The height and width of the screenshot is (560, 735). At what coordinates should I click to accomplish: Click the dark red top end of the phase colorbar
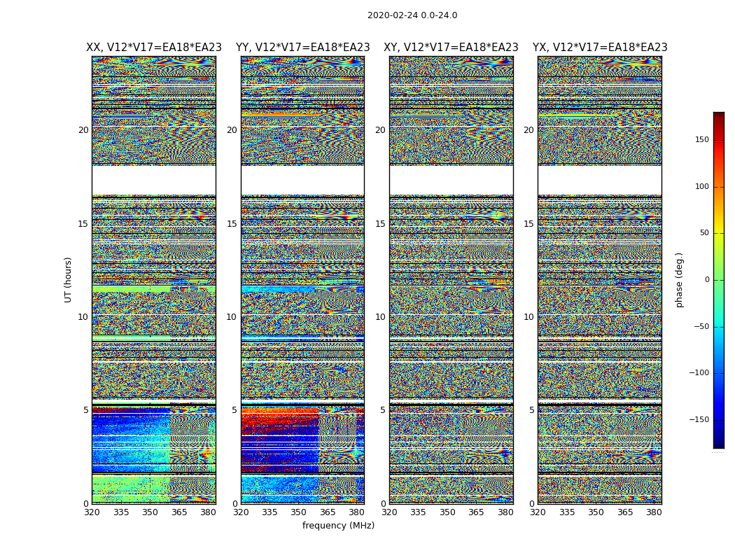[719, 115]
